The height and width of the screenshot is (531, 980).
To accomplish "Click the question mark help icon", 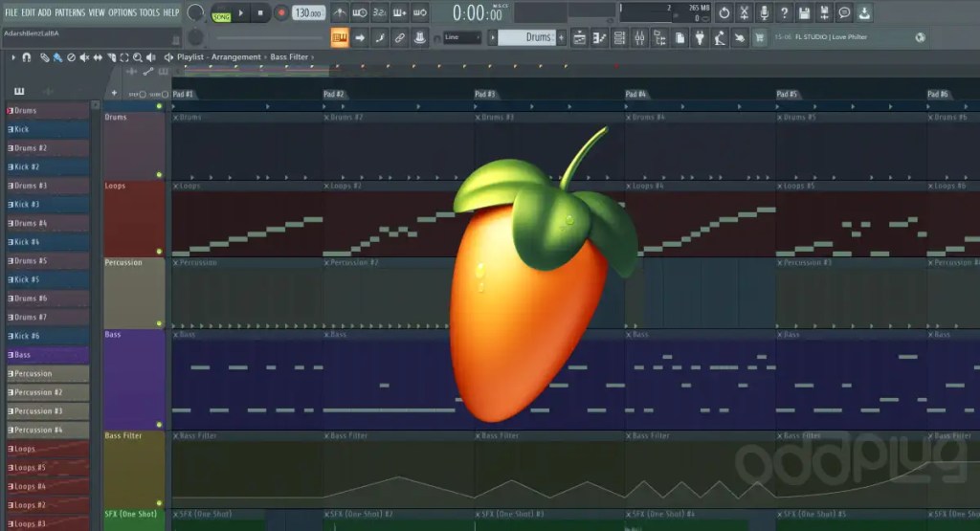I will [784, 12].
